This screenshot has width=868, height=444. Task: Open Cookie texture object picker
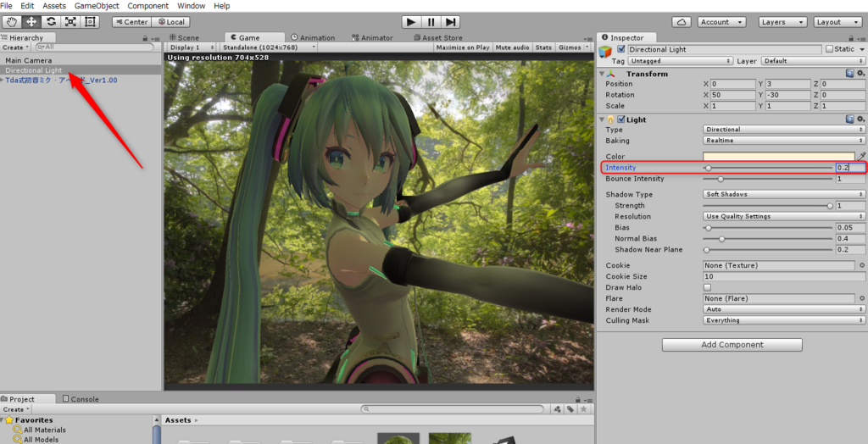[862, 265]
